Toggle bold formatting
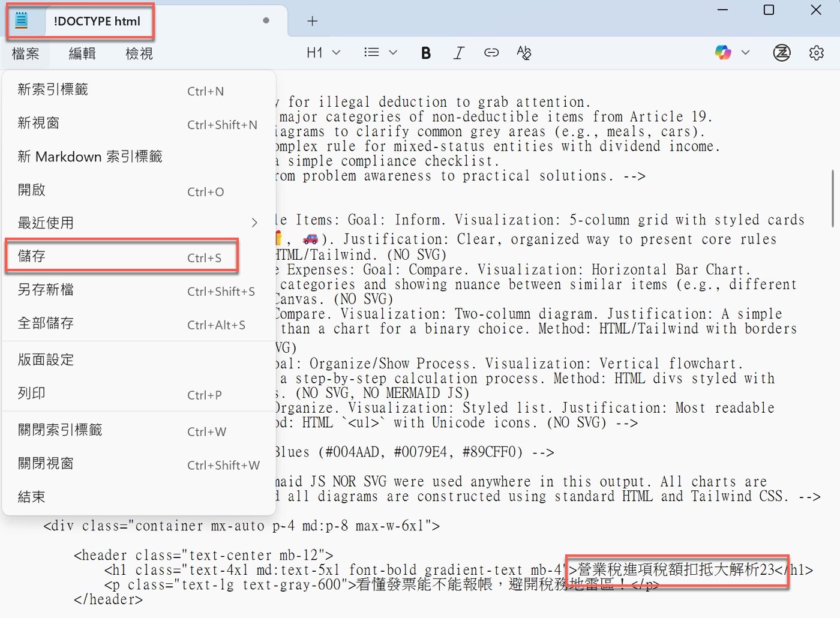This screenshot has height=618, width=840. point(426,53)
